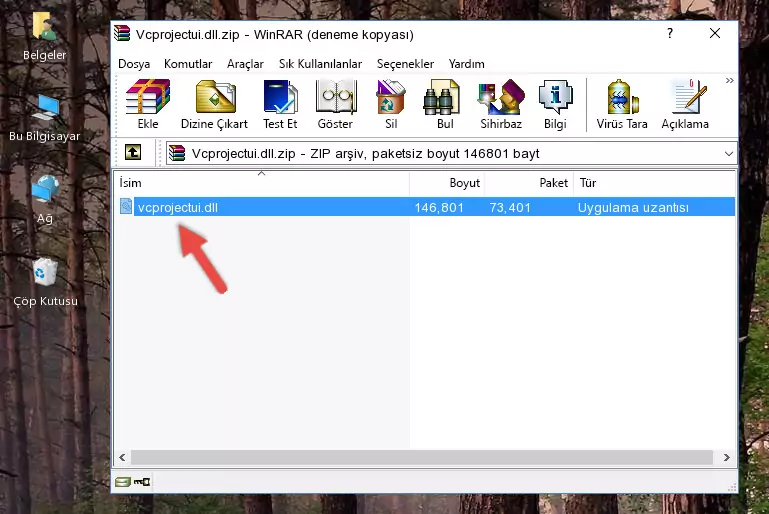The width and height of the screenshot is (769, 514).
Task: Click the WinRAR title bar app icon
Action: click(122, 33)
